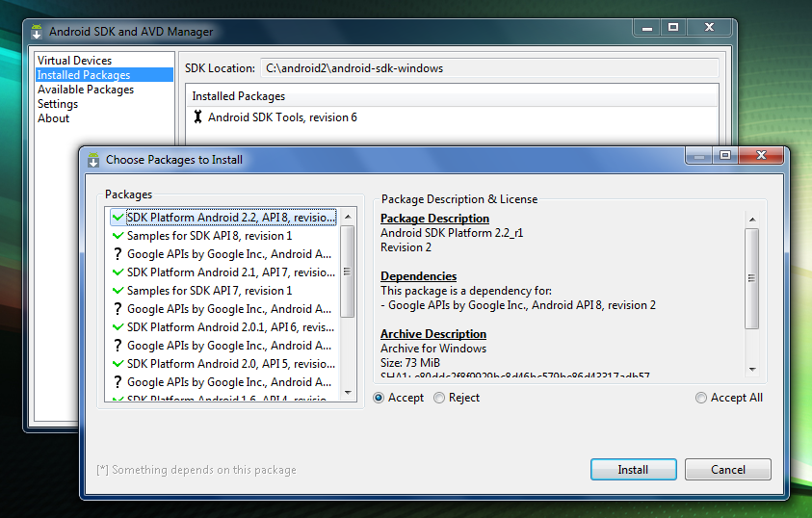This screenshot has width=812, height=518.
Task: Click Installed Packages column header
Action: [452, 96]
